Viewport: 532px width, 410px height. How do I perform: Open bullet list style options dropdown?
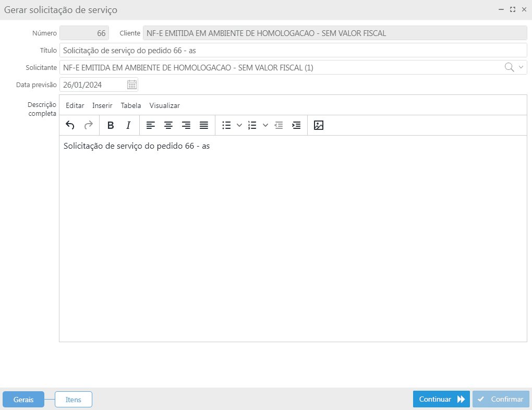coord(239,125)
